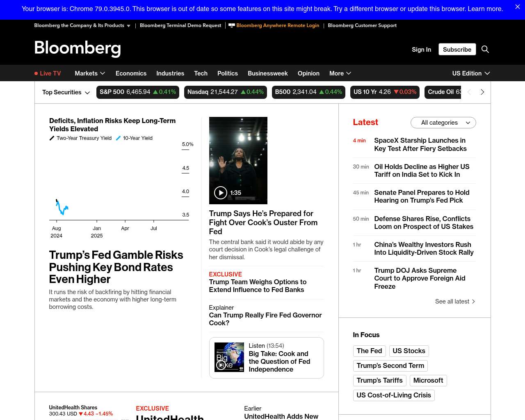Select Microsoft focus tag
The image size is (525, 420).
(428, 381)
